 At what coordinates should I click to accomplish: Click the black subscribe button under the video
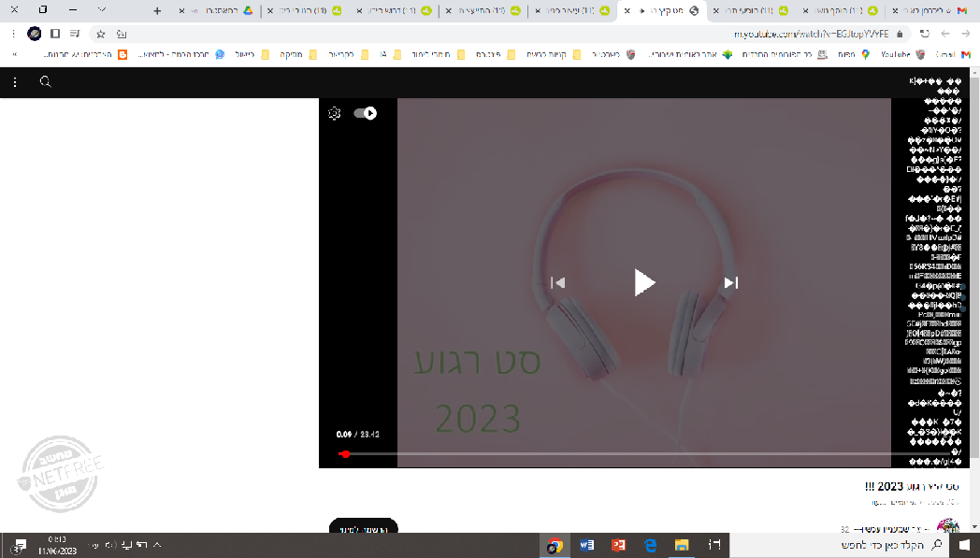pos(363,527)
